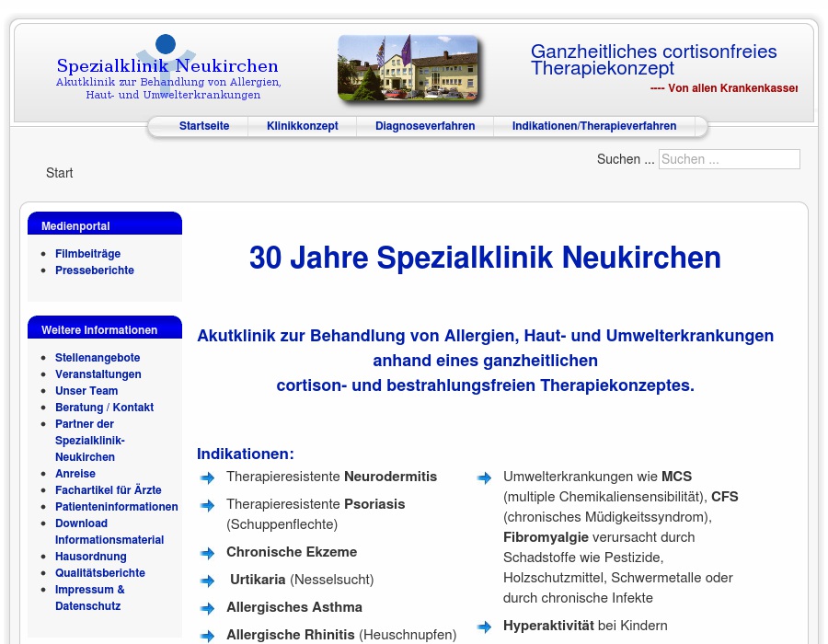Click the arrow icon beside Hyperaktivität
The image size is (828, 644).
(485, 627)
